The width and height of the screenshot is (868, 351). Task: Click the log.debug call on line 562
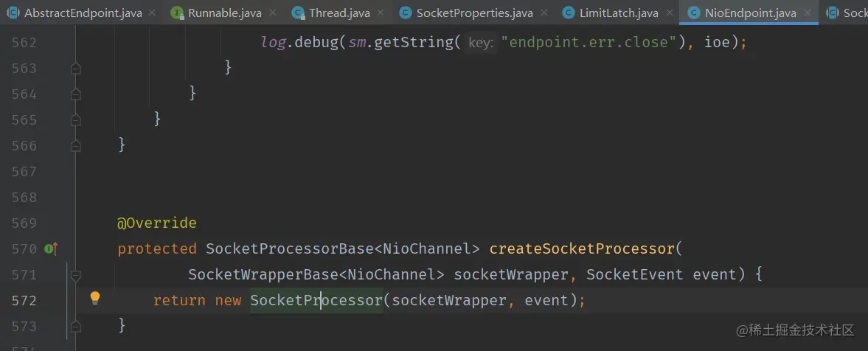click(x=299, y=43)
